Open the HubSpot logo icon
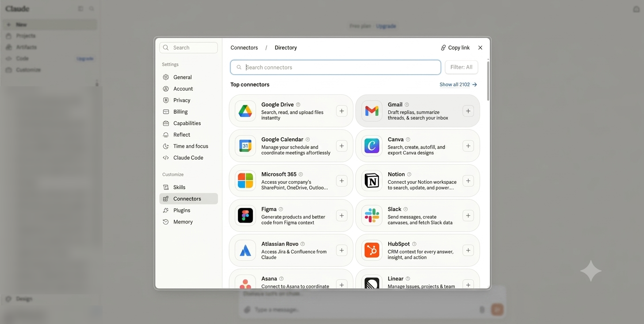Viewport: 644px width, 324px height. coord(372,251)
